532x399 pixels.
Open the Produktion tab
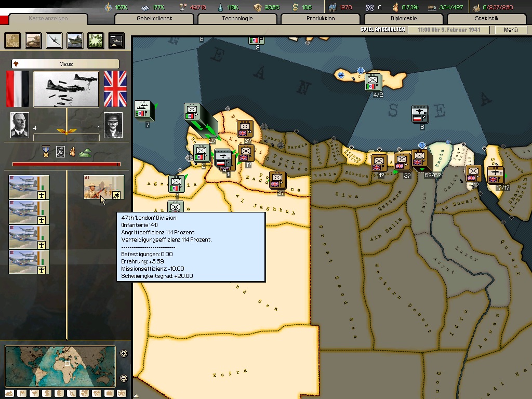(320, 19)
